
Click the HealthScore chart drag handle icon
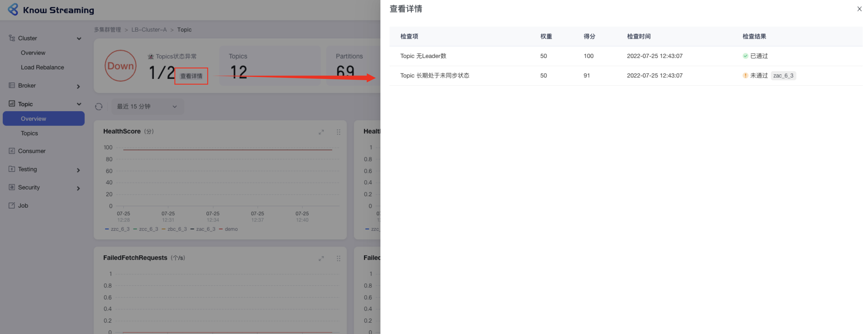(338, 132)
